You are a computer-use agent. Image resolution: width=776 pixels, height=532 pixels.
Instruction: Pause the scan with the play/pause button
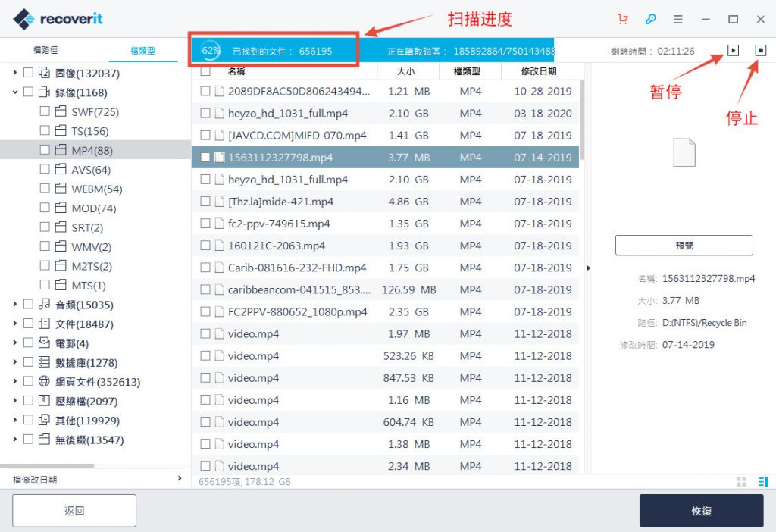point(733,51)
